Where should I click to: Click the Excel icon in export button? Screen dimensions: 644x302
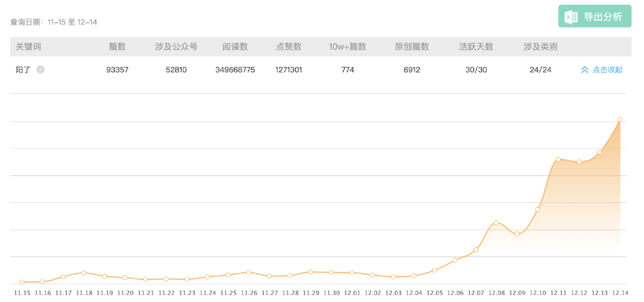coord(571,17)
